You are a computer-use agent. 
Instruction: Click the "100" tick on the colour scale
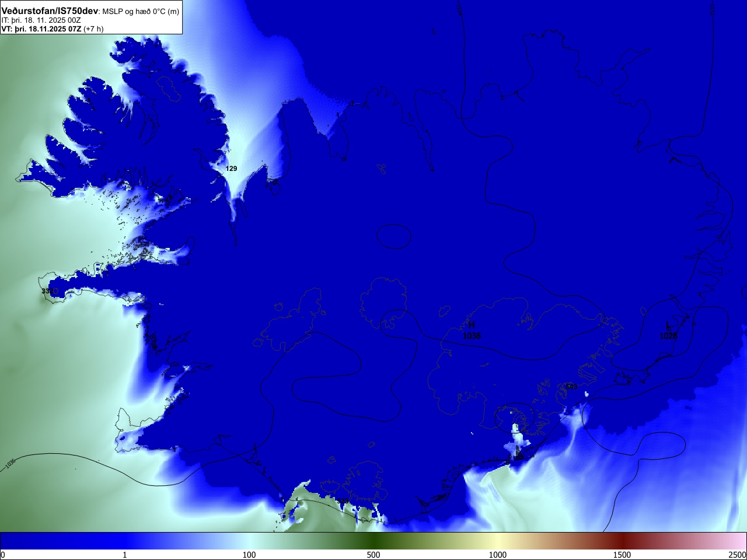pyautogui.click(x=249, y=555)
